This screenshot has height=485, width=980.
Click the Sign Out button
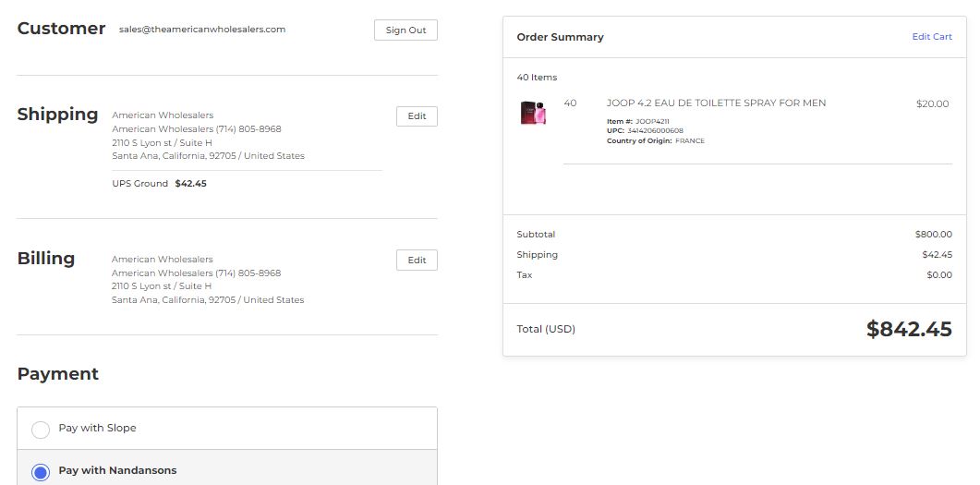click(405, 30)
